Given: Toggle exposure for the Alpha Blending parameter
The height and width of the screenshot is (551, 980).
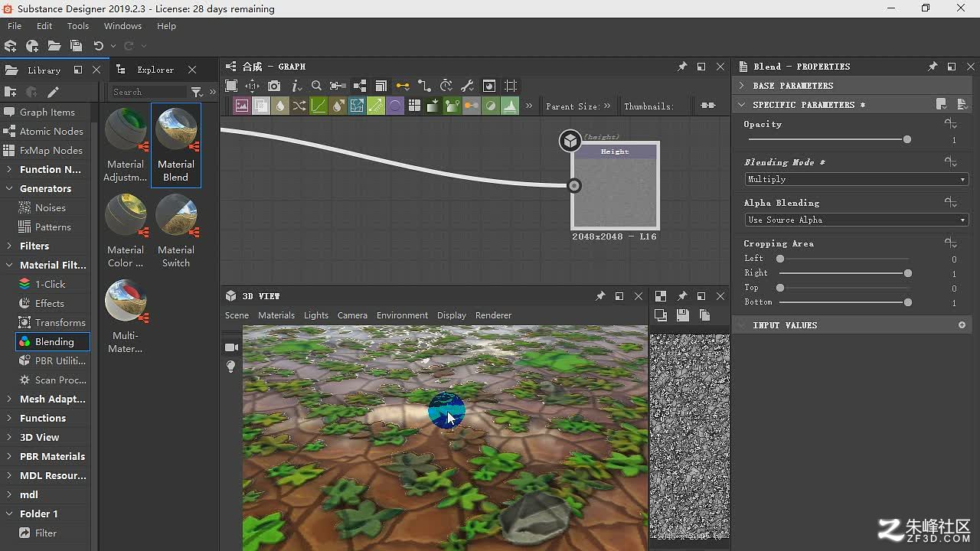Looking at the screenshot, I should 951,203.
